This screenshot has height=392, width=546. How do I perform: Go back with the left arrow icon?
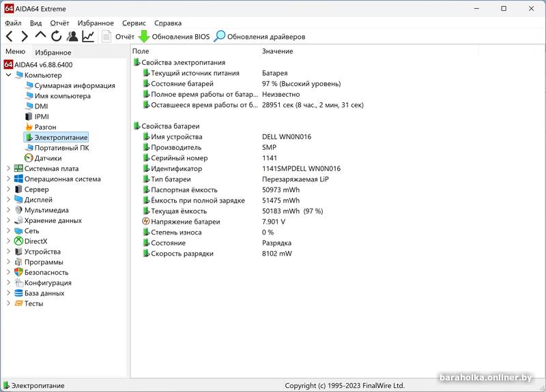coord(10,36)
